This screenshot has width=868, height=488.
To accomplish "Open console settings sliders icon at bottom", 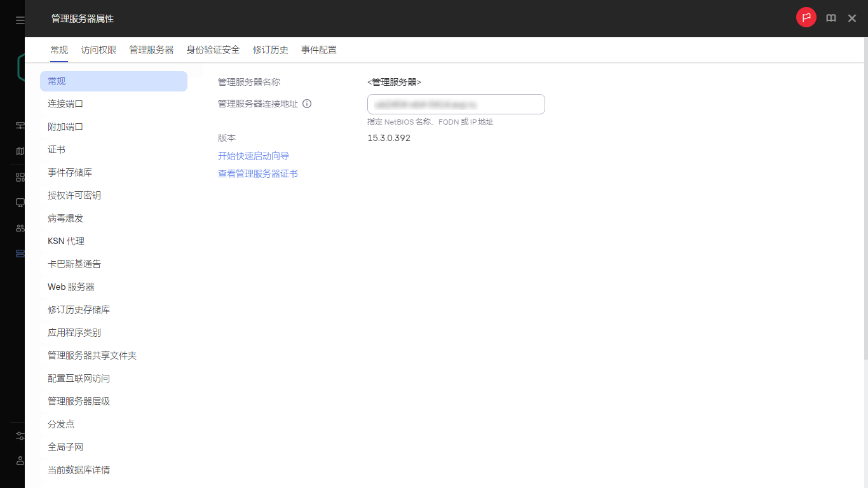I will [x=19, y=436].
